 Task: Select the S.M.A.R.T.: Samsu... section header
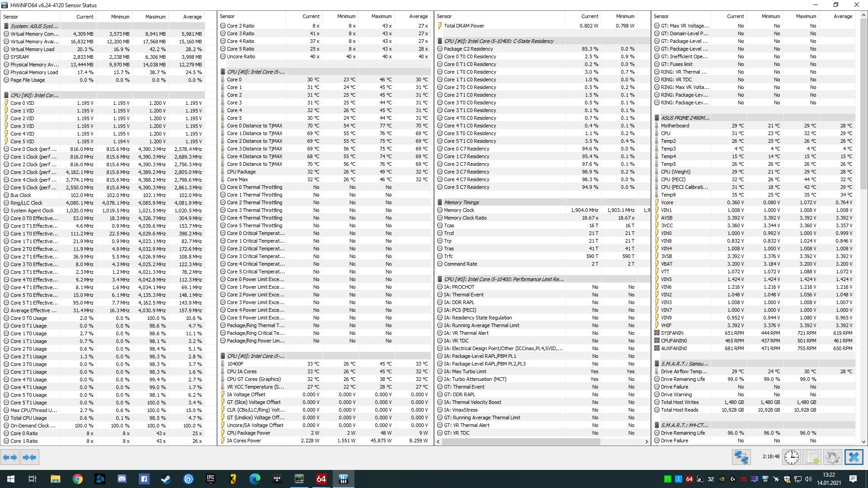click(x=754, y=364)
